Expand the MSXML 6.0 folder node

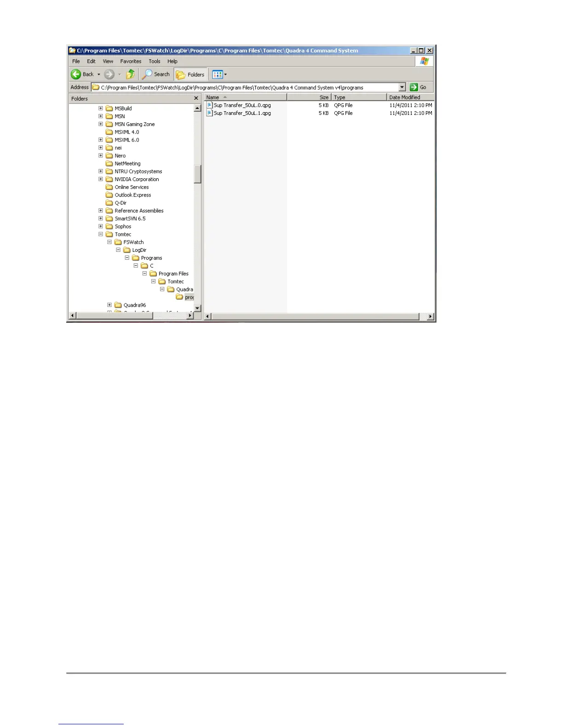101,140
